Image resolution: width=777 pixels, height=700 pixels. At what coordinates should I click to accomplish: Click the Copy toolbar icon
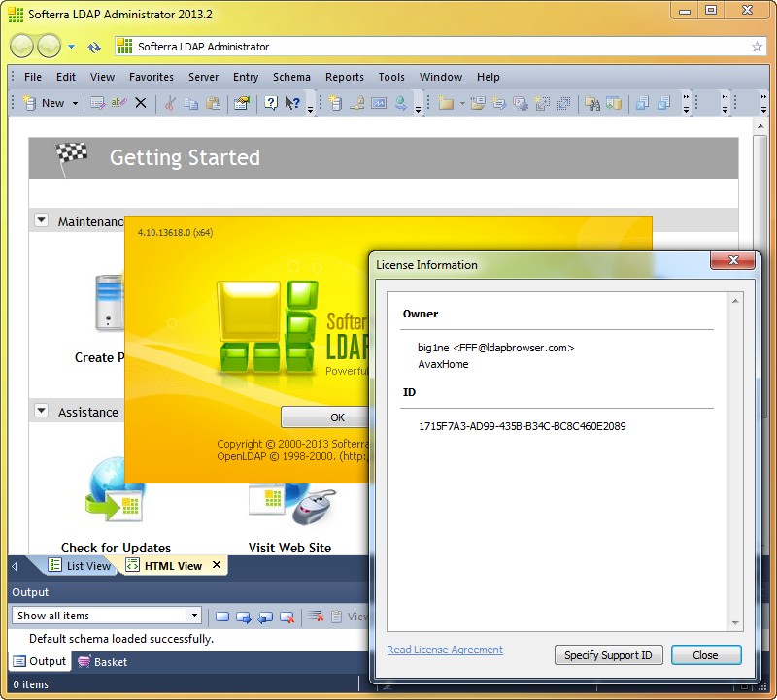191,103
